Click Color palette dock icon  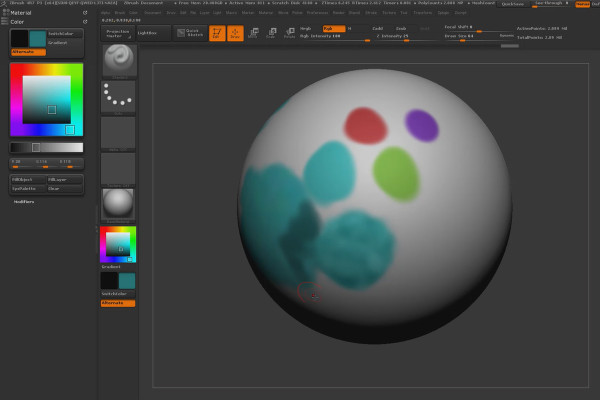click(85, 22)
